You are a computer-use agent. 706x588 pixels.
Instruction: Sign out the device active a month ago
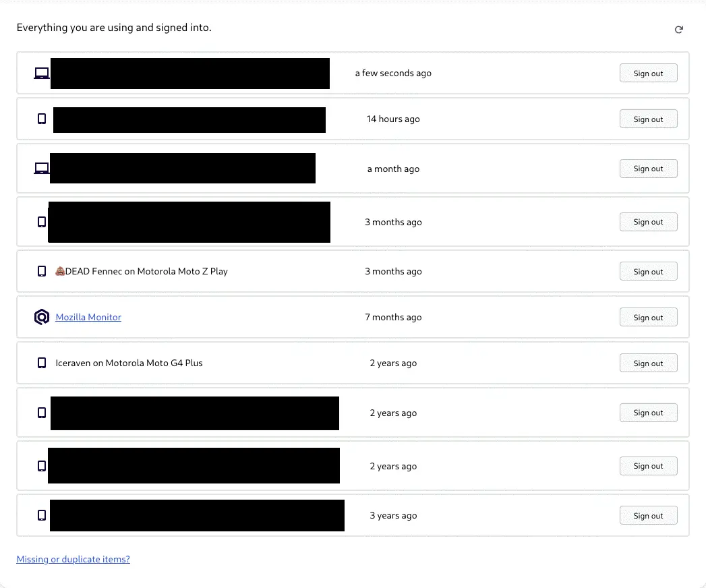pos(648,169)
